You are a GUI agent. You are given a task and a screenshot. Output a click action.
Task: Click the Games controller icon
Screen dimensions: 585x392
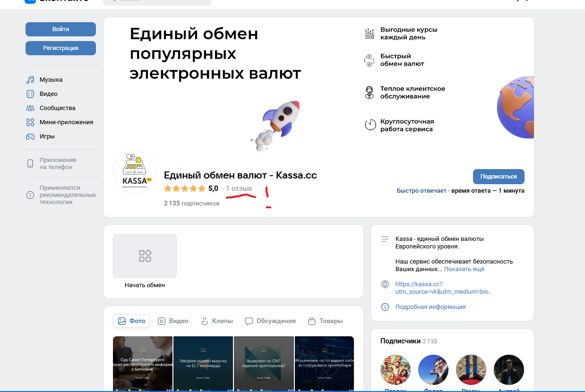pos(30,136)
